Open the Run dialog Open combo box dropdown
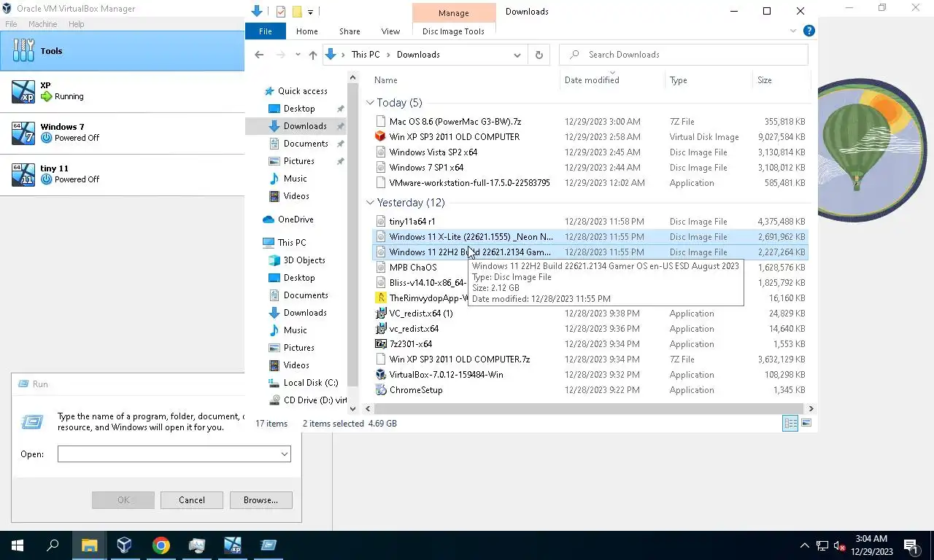This screenshot has height=560, width=934. coord(284,454)
